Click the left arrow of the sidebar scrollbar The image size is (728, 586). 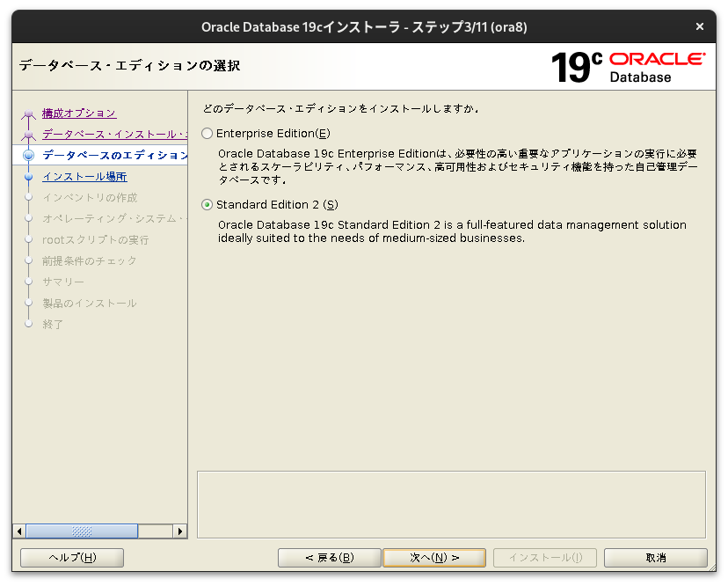[18, 531]
